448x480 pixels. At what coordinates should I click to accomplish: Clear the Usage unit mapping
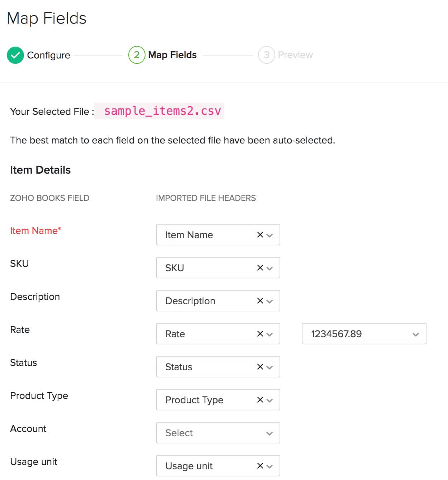pos(260,466)
